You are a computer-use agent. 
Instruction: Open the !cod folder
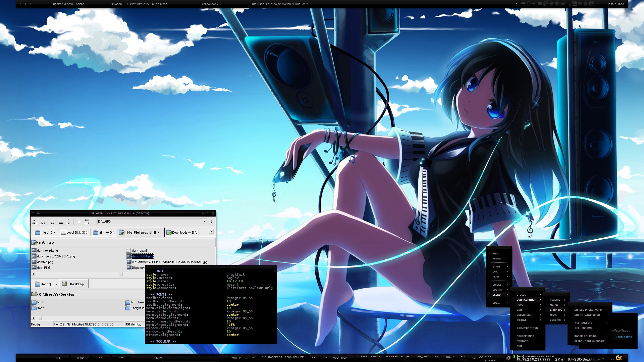point(38,302)
